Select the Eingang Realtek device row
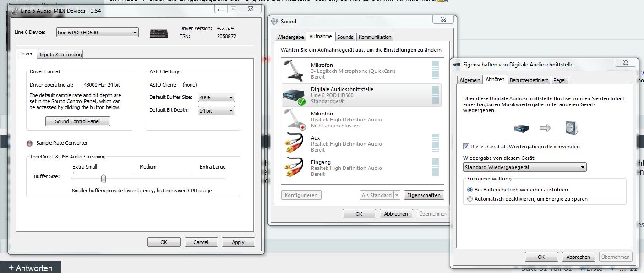This screenshot has width=644, height=273. coord(361,168)
